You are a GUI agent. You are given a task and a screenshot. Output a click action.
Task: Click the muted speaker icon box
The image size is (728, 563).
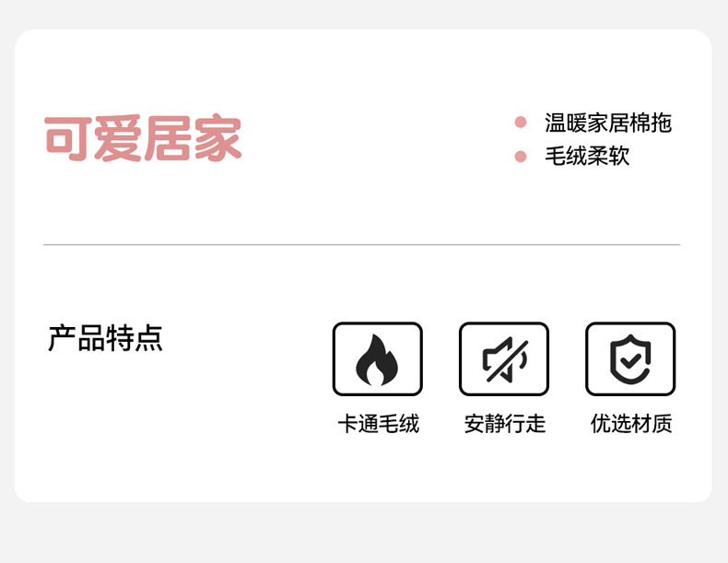point(504,358)
